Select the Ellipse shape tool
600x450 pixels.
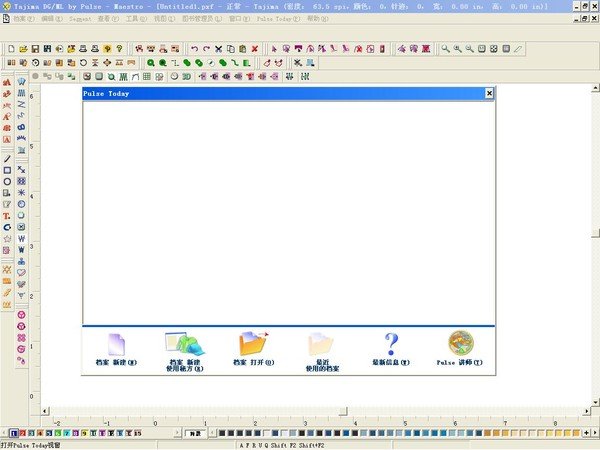coord(7,182)
